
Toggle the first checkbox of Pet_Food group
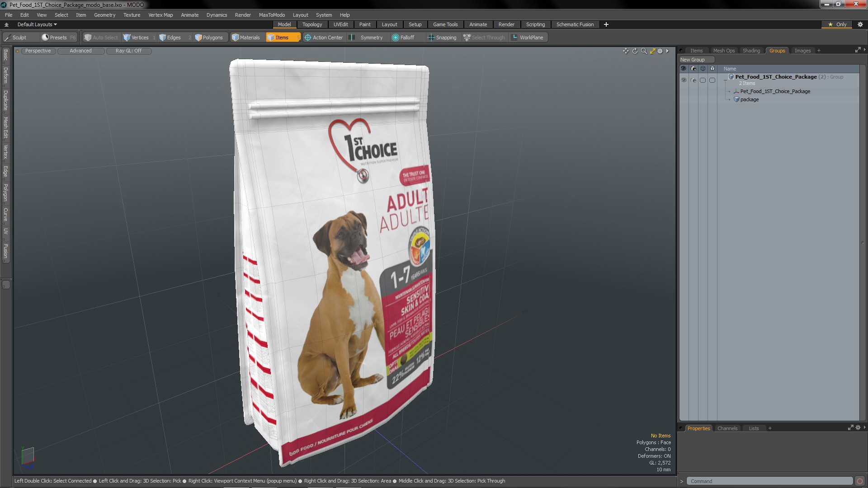703,80
